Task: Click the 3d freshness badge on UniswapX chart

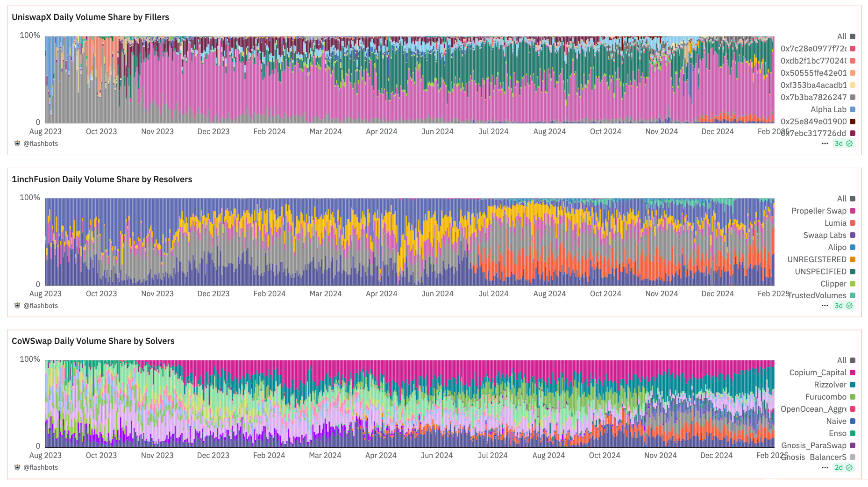Action: click(x=843, y=143)
